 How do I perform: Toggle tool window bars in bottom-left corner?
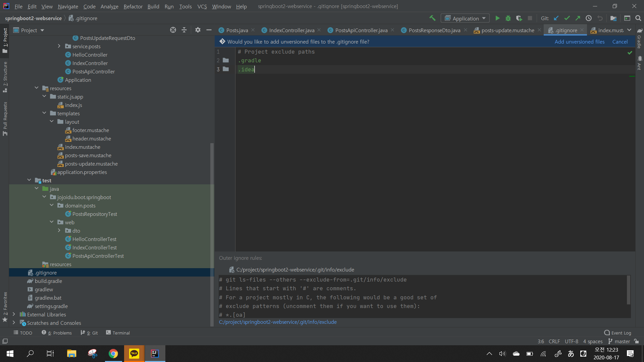point(5,341)
